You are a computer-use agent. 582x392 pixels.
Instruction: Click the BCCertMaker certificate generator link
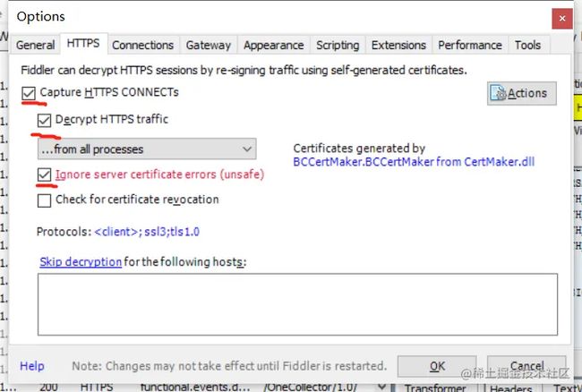tap(414, 162)
